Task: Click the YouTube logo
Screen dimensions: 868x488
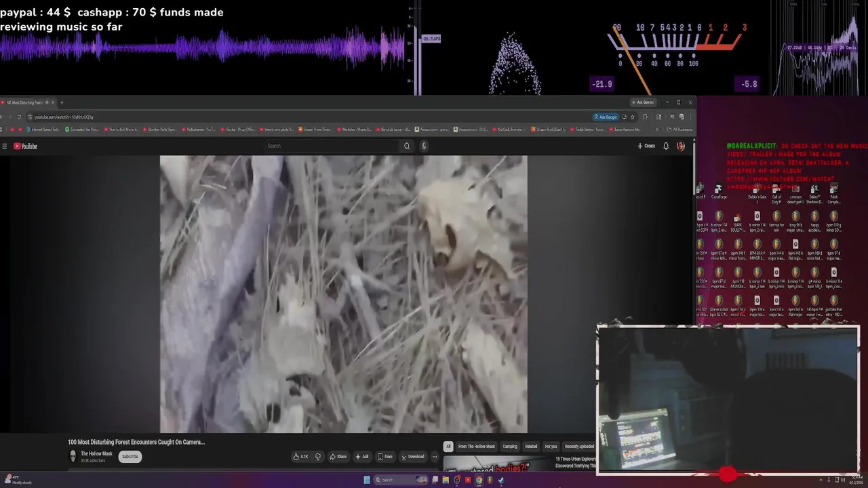Action: click(x=26, y=146)
